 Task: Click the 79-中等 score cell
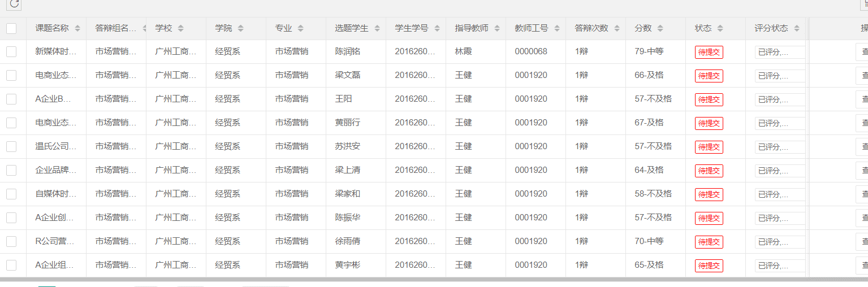[649, 51]
